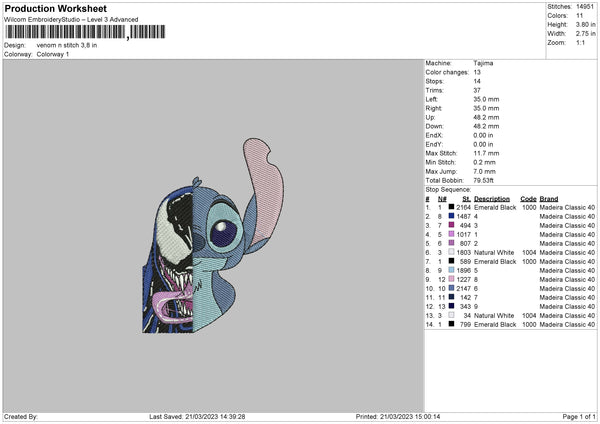The width and height of the screenshot is (600, 424).
Task: Select the black swatch in stop row 7
Action: (452, 261)
